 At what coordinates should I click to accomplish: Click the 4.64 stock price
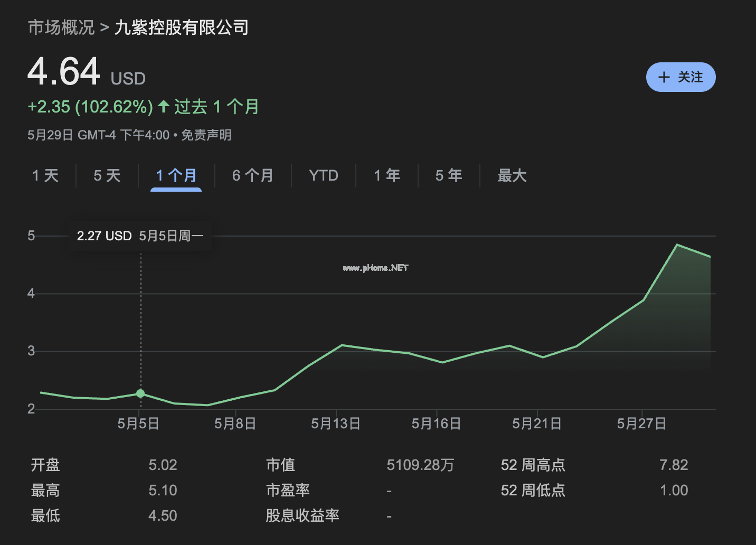pyautogui.click(x=64, y=72)
